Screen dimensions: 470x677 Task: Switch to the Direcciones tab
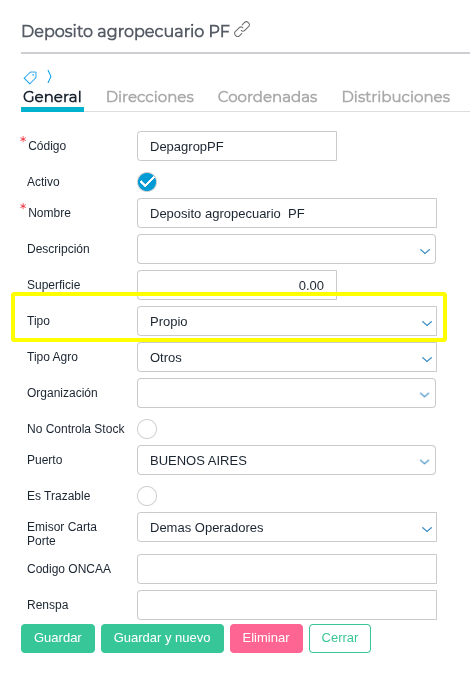[150, 97]
